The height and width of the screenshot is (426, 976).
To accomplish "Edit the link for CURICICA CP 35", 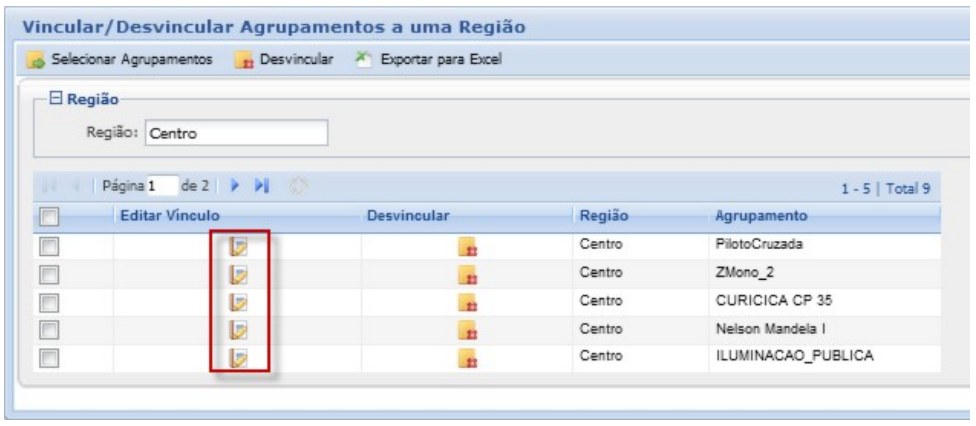I will coord(238,302).
